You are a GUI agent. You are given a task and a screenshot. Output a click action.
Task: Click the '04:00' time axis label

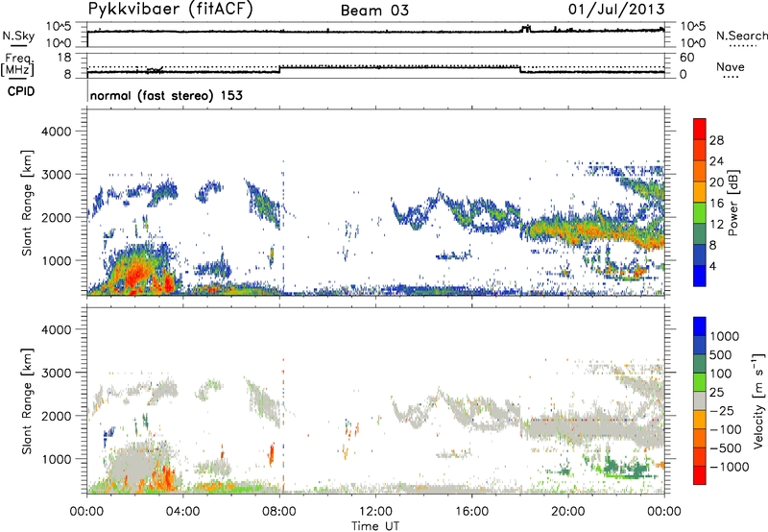(182, 512)
